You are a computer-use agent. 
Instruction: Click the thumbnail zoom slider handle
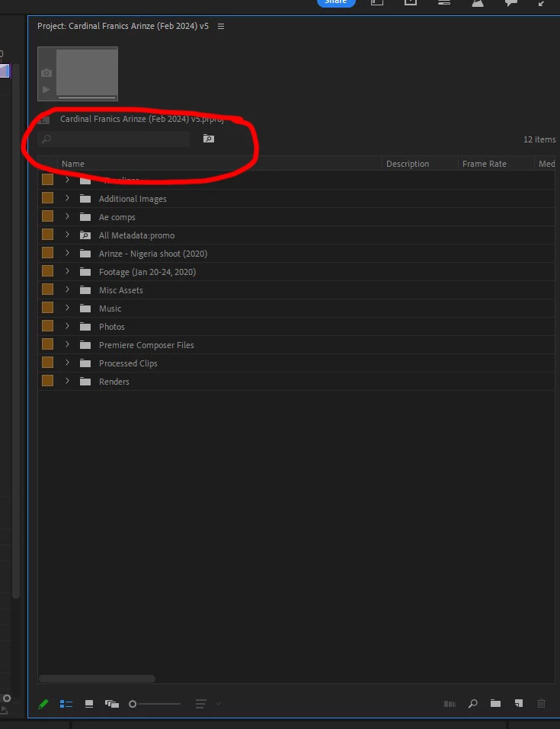(133, 704)
